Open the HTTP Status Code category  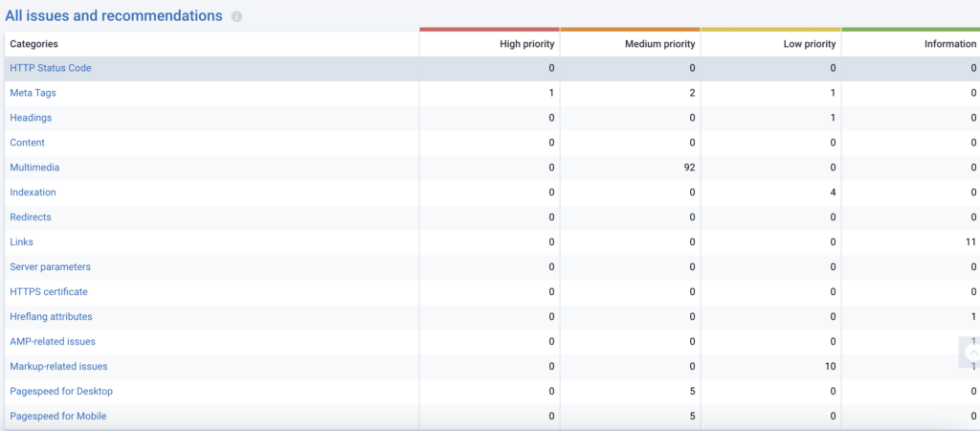51,68
